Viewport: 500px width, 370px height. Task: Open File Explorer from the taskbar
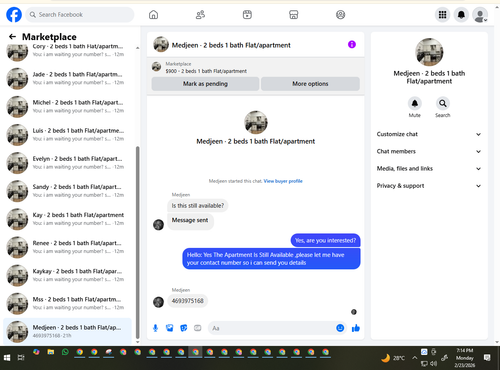(51, 352)
